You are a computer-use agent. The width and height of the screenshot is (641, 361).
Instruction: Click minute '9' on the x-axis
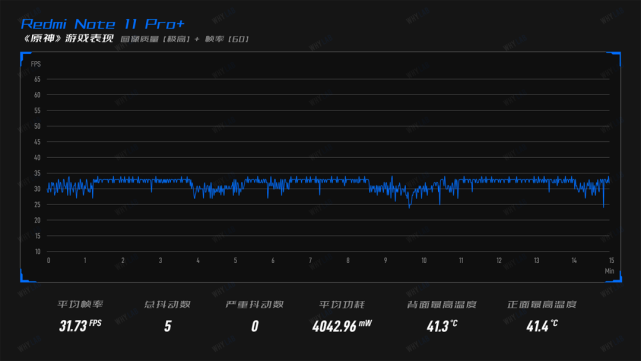point(385,260)
